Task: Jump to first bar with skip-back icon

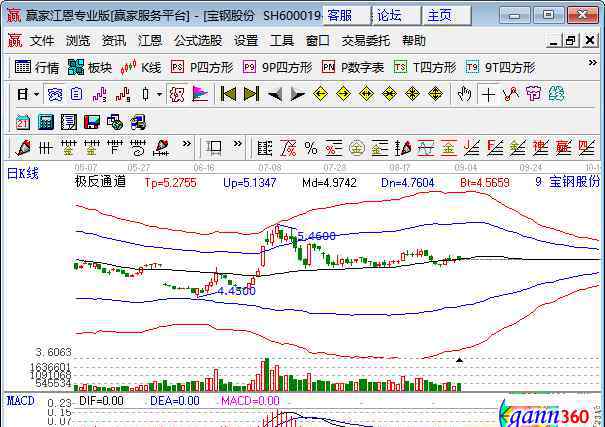Action: (228, 94)
